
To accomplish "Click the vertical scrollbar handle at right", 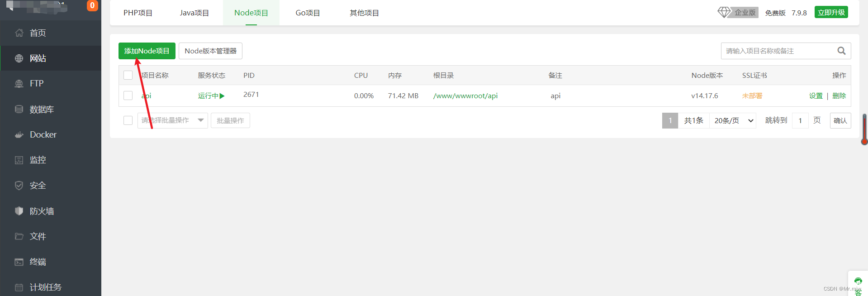I will [864, 129].
